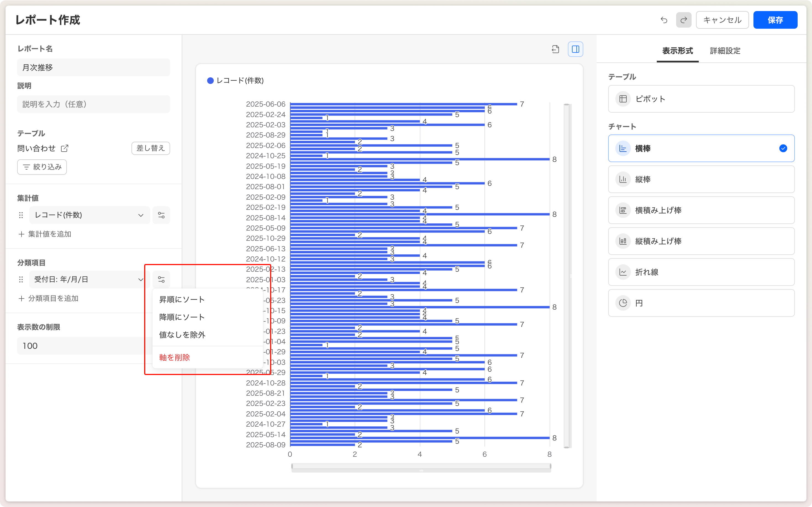Image resolution: width=812 pixels, height=507 pixels.
Task: Choose 降順にソート from the menu
Action: tap(182, 317)
